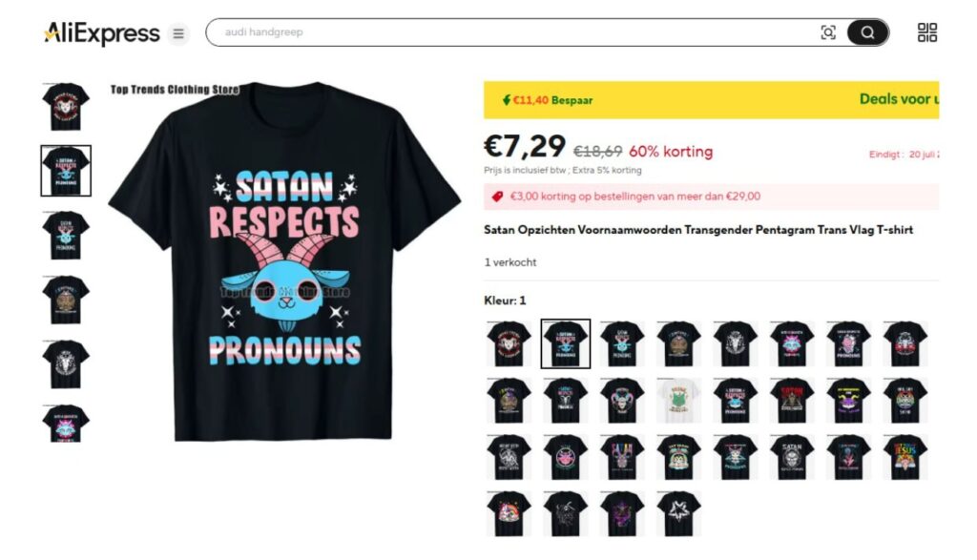Pick the unicorn rainbow shirt variant
This screenshot has width=977, height=560.
point(509,514)
